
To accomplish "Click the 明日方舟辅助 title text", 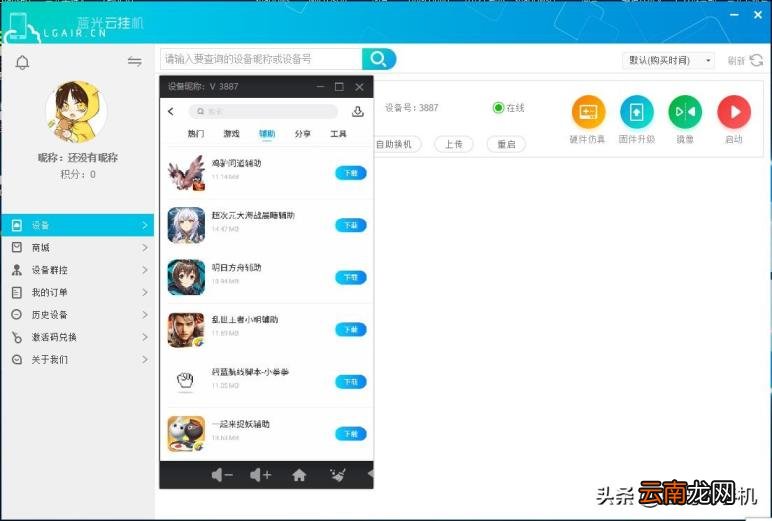I will tap(236, 267).
